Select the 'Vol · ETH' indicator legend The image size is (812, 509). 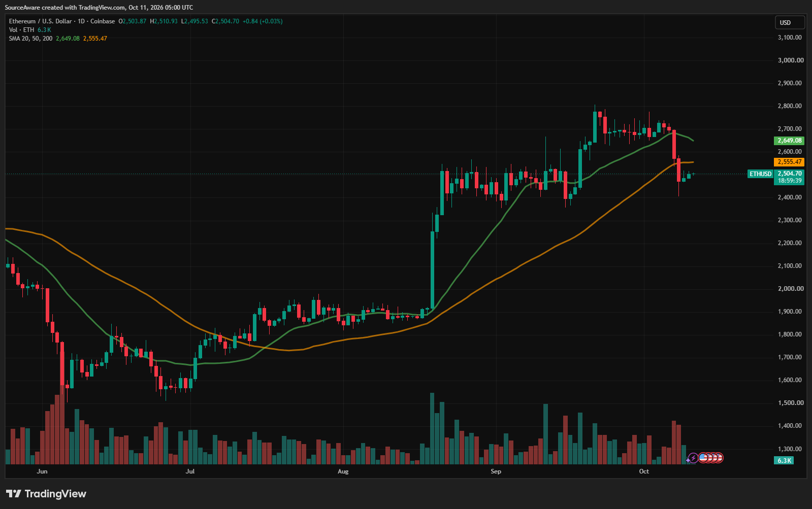coord(22,30)
